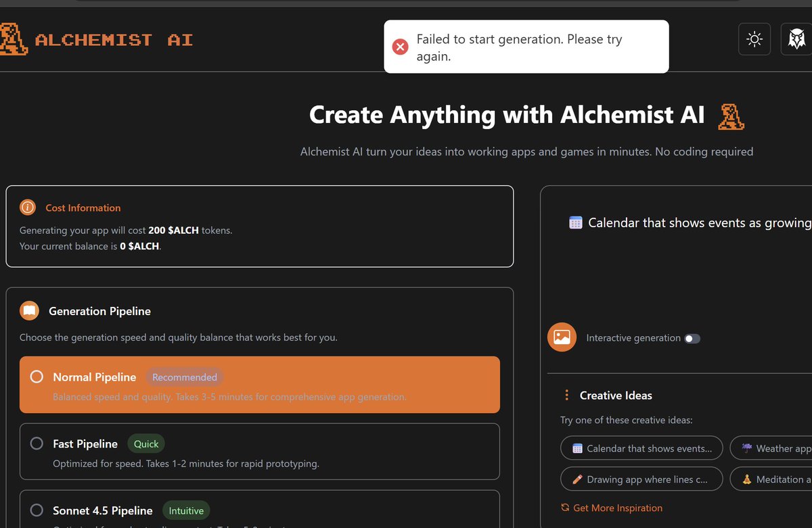Click the Generation Pipeline book icon
This screenshot has width=812, height=528.
click(29, 311)
